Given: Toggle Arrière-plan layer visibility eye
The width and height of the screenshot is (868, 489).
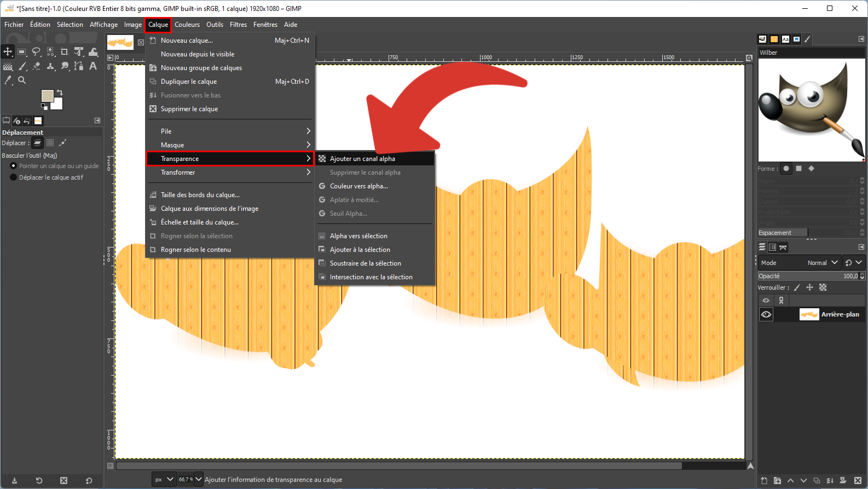Looking at the screenshot, I should tap(766, 314).
